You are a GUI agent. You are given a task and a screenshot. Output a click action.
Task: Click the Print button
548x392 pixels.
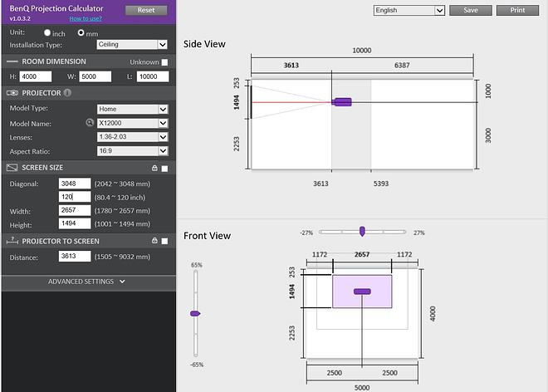[x=517, y=10]
